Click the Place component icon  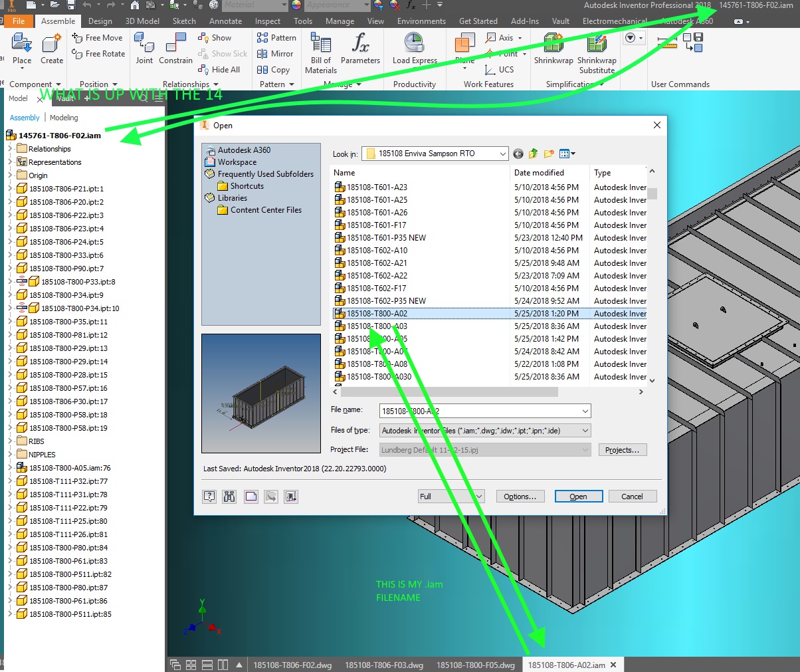[x=22, y=49]
